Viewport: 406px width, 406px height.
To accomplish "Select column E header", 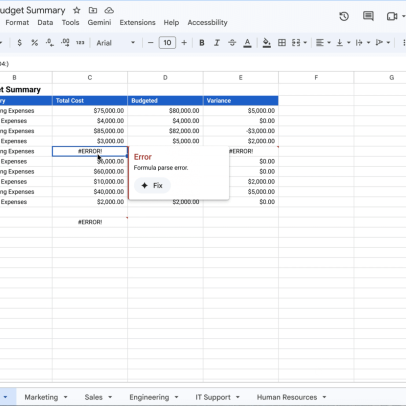I will tap(241, 77).
